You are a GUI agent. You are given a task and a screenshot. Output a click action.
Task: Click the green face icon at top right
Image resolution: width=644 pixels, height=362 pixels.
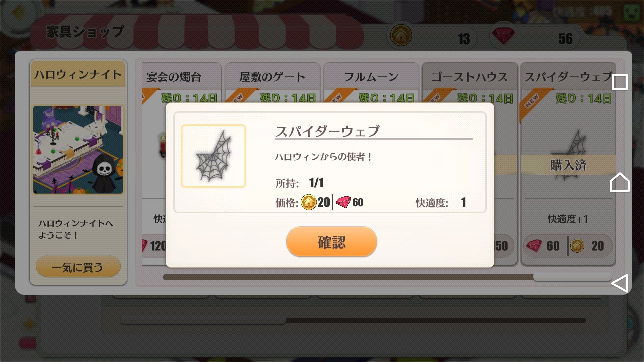click(632, 12)
